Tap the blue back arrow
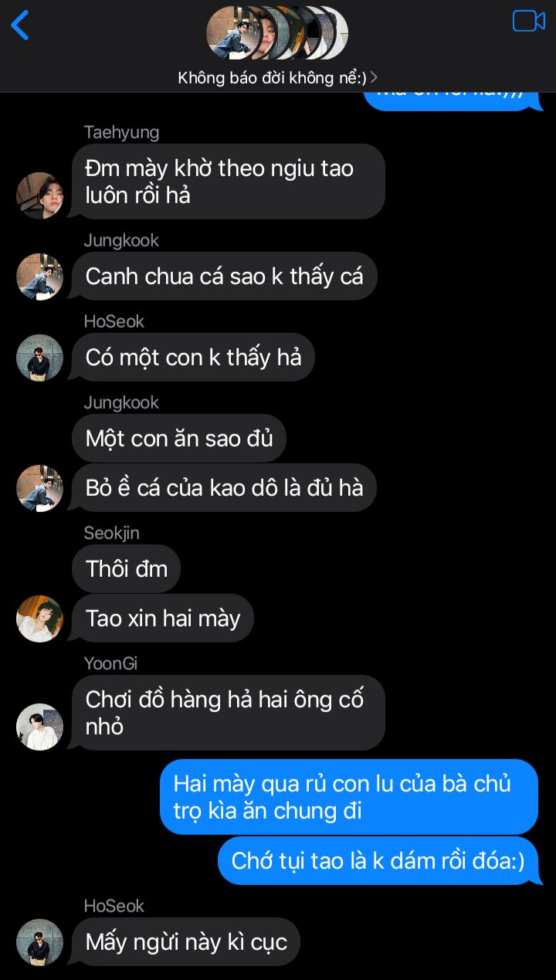 tap(20, 25)
